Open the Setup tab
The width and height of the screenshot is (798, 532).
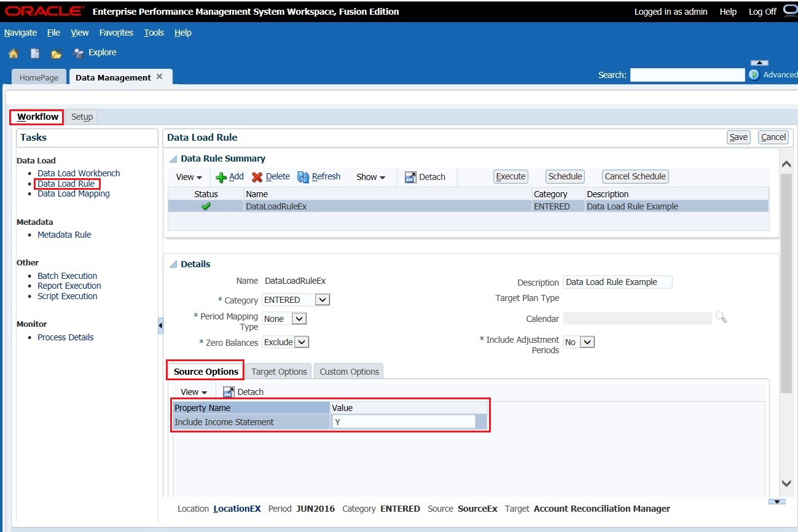tap(82, 117)
